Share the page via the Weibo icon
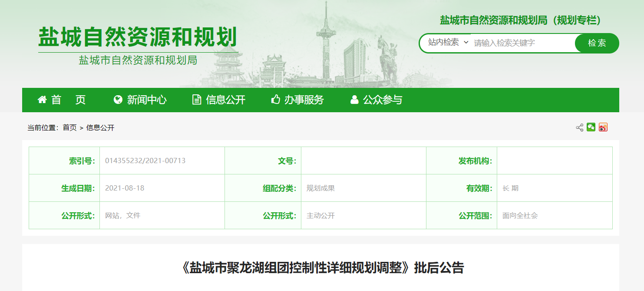This screenshot has height=291, width=644. [603, 127]
